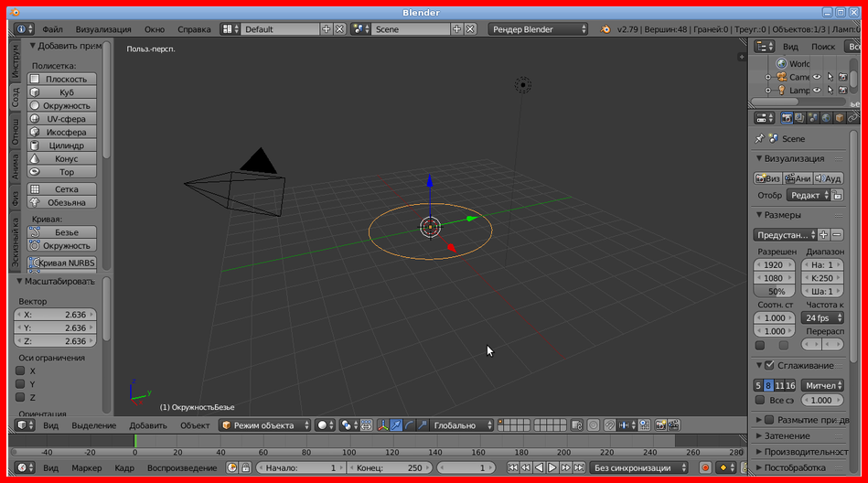Toggle the Z constraint axis checkbox
This screenshot has height=483, width=868.
(x=20, y=397)
